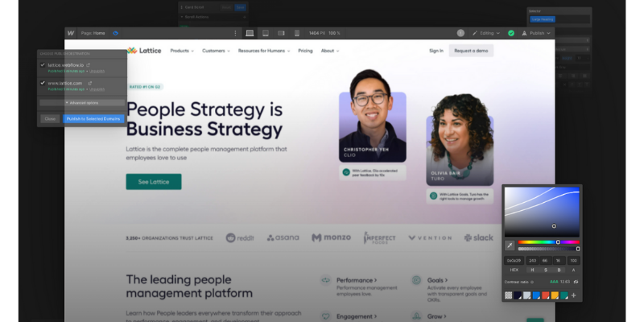
Task: Open the three-dot more options menu
Action: pyautogui.click(x=235, y=33)
